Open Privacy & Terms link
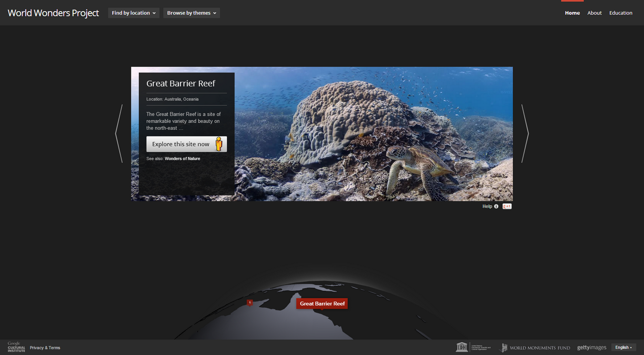Viewport: 644px width, 355px height. pyautogui.click(x=45, y=348)
